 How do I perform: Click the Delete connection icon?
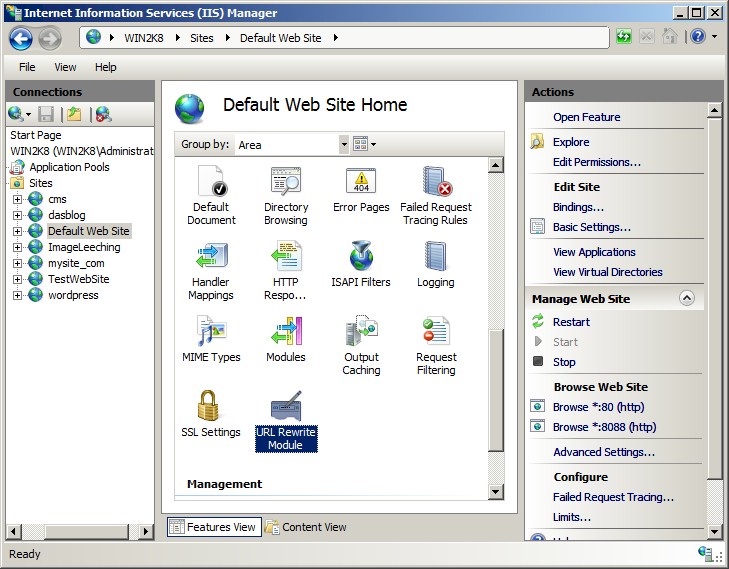tap(103, 114)
